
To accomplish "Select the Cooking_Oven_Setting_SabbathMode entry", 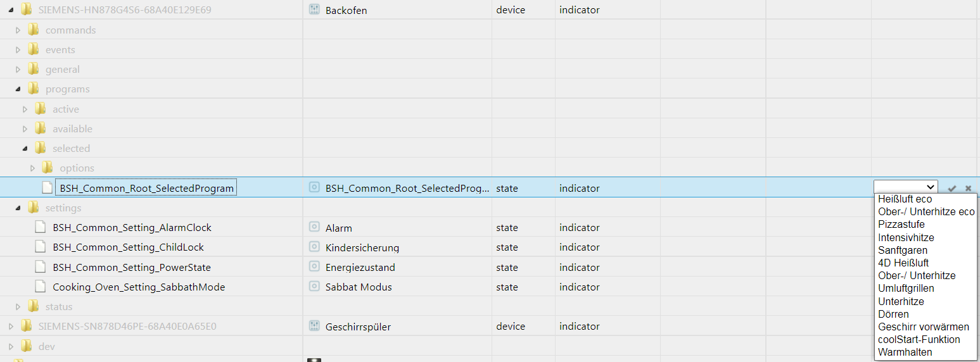I will (x=139, y=287).
